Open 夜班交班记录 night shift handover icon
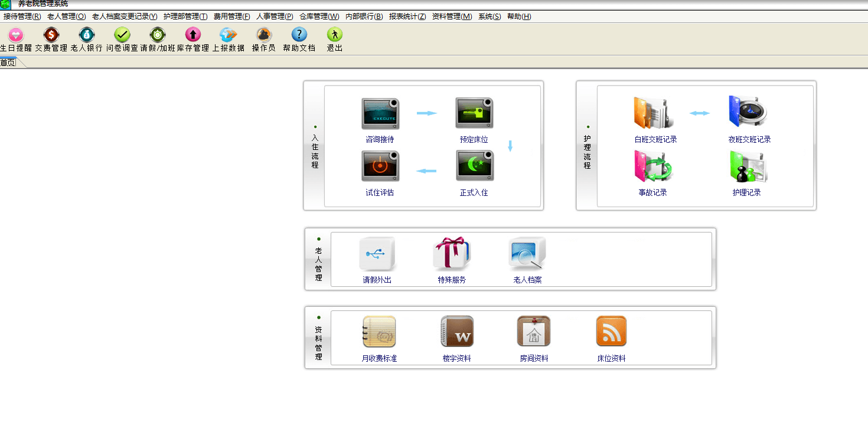Screen dimensions: 868x442 pos(748,112)
